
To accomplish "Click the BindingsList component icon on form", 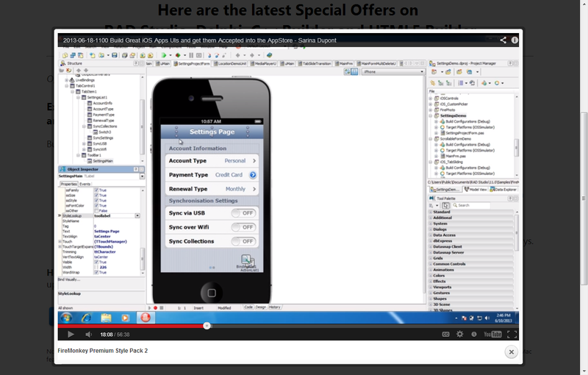I will click(x=246, y=260).
